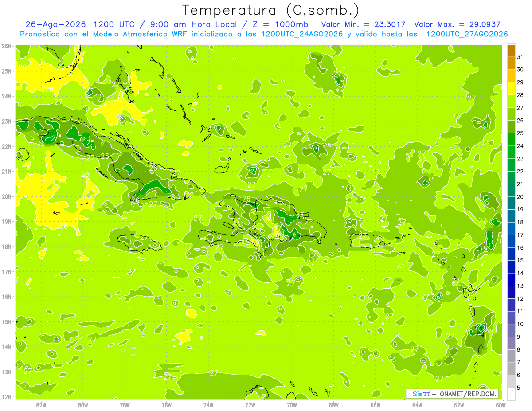Screen dimensions: 532x411
Task: Click the dark orange swatch above legend value 31
Action: (511, 51)
